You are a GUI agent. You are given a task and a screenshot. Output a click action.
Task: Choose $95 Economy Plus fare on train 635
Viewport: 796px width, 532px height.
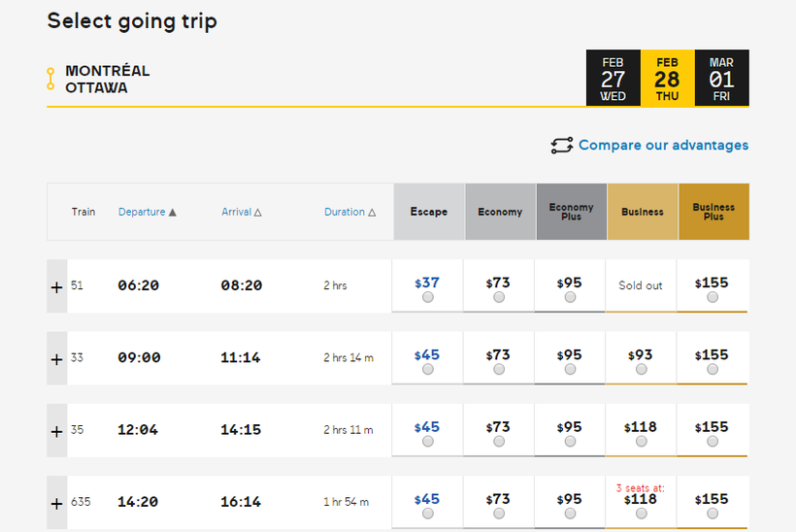pos(570,514)
